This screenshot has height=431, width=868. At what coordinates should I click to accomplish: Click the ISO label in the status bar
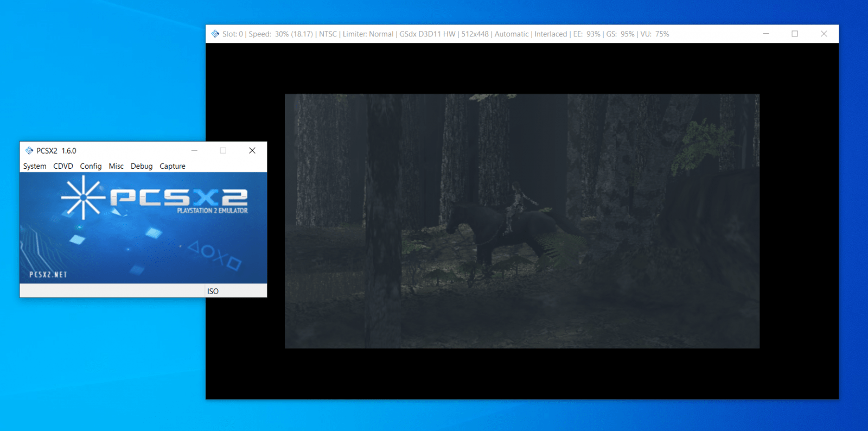click(x=213, y=291)
